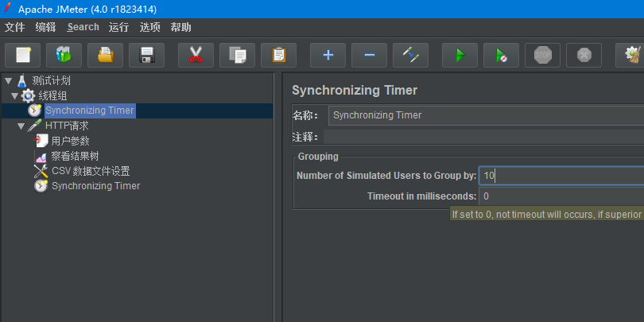Viewport: 644px width, 322px height.
Task: Select CSV 数据文件设置 in the tree
Action: (x=91, y=171)
